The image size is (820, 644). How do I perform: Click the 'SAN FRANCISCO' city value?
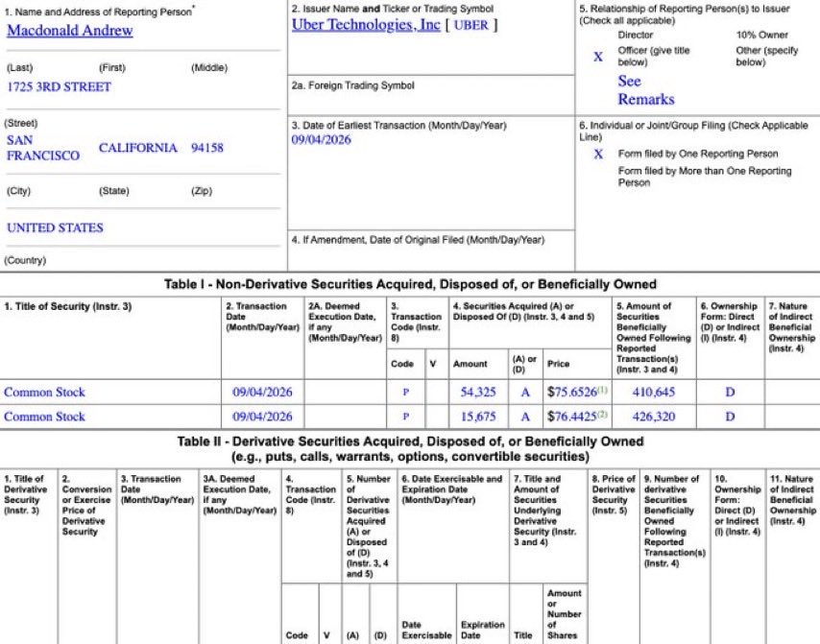pyautogui.click(x=43, y=148)
